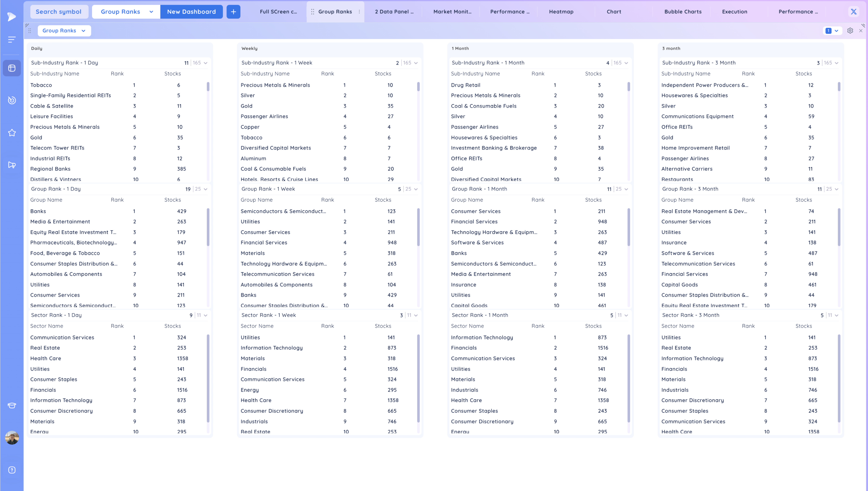Click scrollbar of Group Rank 1 Day list
868x491 pixels.
coord(208,228)
